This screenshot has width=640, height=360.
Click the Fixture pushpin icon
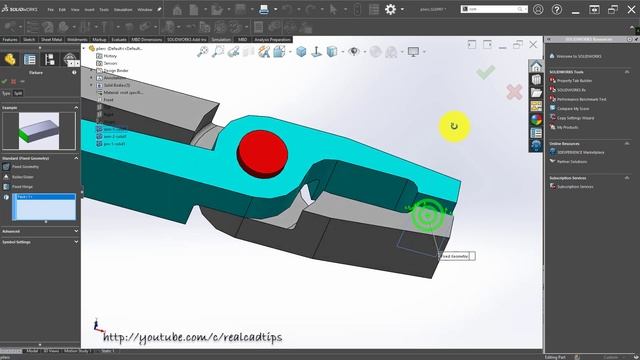22,82
